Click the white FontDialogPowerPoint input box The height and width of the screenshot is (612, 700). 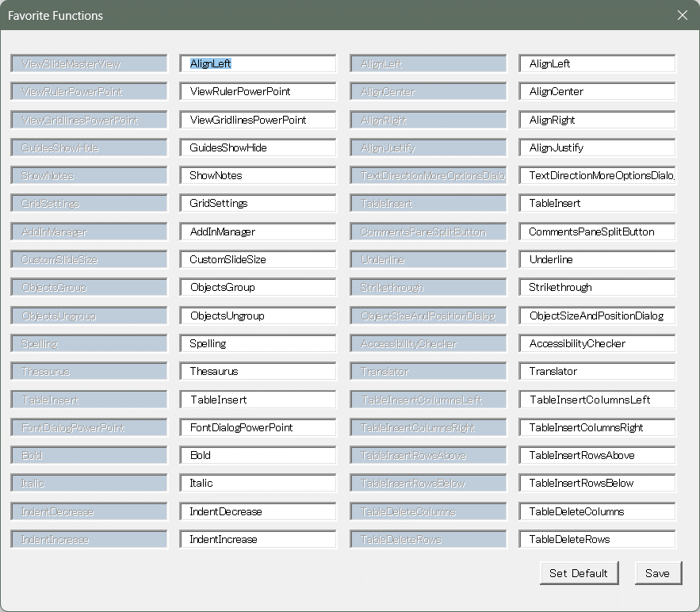pyautogui.click(x=258, y=428)
